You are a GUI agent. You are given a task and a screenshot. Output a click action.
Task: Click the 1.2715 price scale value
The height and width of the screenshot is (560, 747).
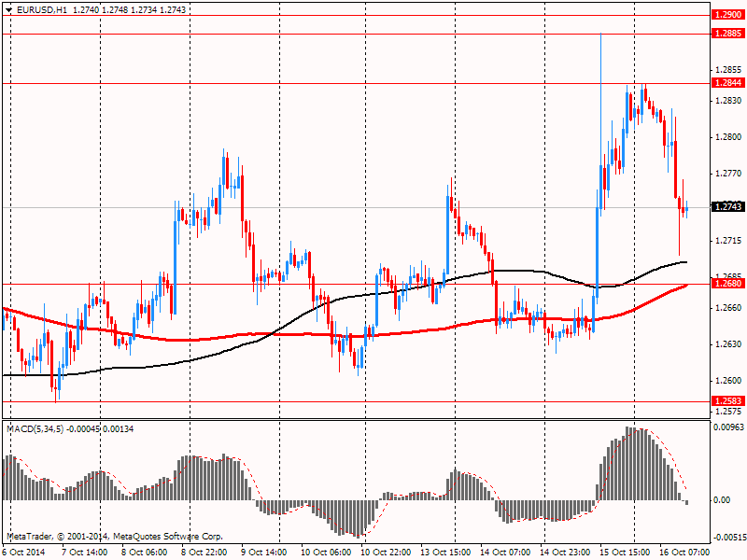[728, 241]
